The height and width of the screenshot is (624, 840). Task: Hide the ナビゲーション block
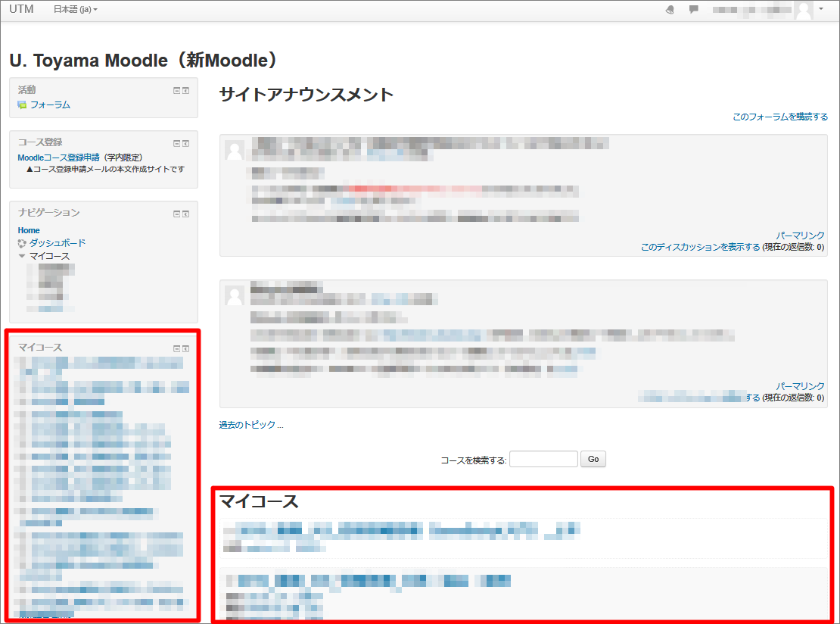click(176, 214)
